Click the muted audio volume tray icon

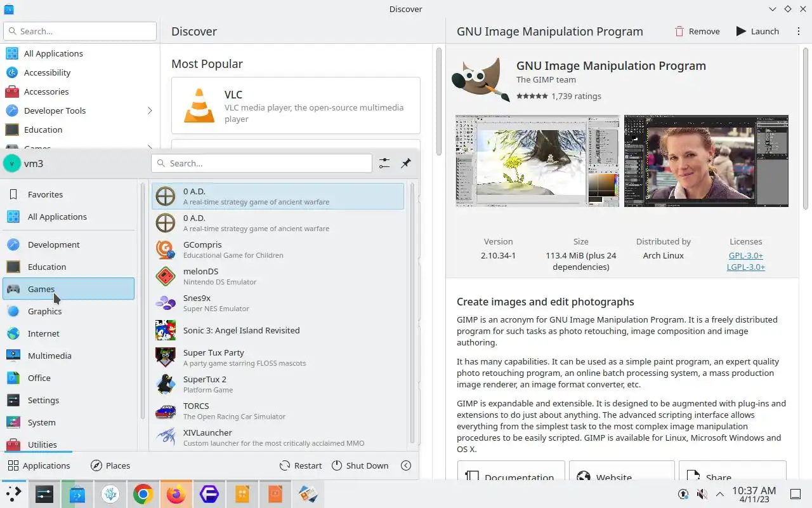pos(702,494)
